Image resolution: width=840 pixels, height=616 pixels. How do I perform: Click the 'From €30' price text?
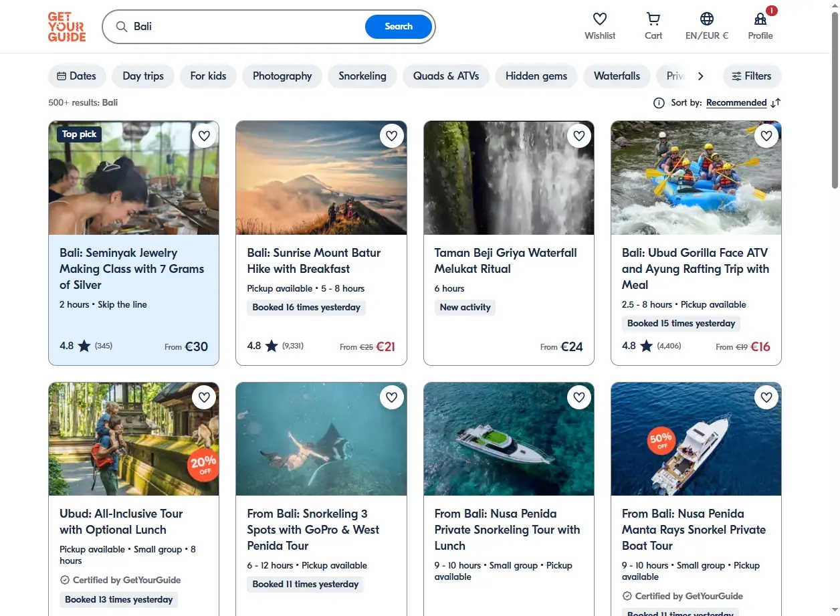186,346
